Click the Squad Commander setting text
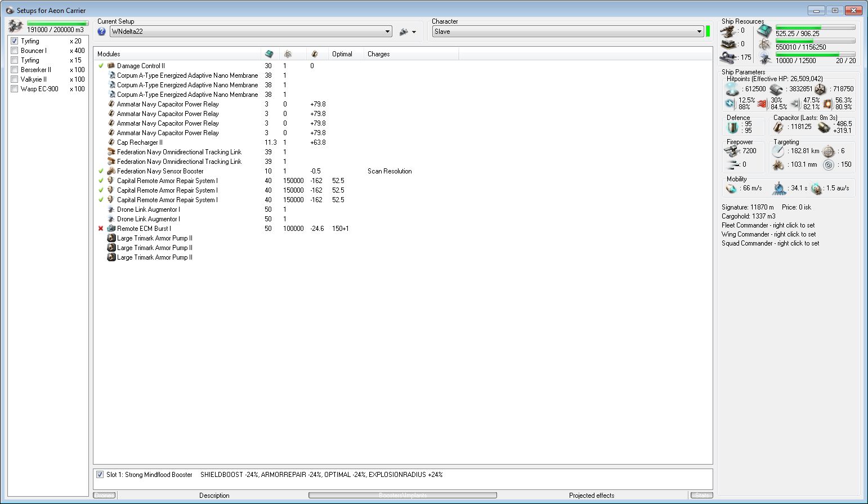Viewport: 868px width, 504px height. (x=770, y=243)
